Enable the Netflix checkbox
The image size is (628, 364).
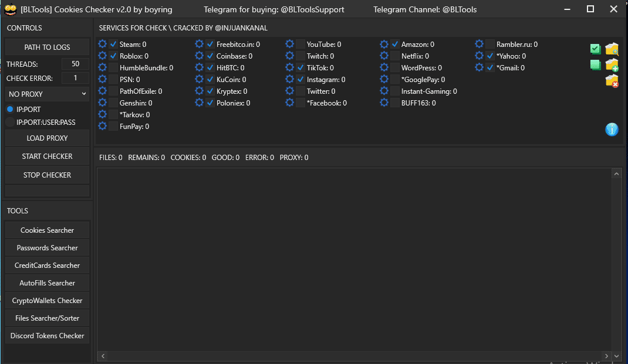tap(395, 56)
